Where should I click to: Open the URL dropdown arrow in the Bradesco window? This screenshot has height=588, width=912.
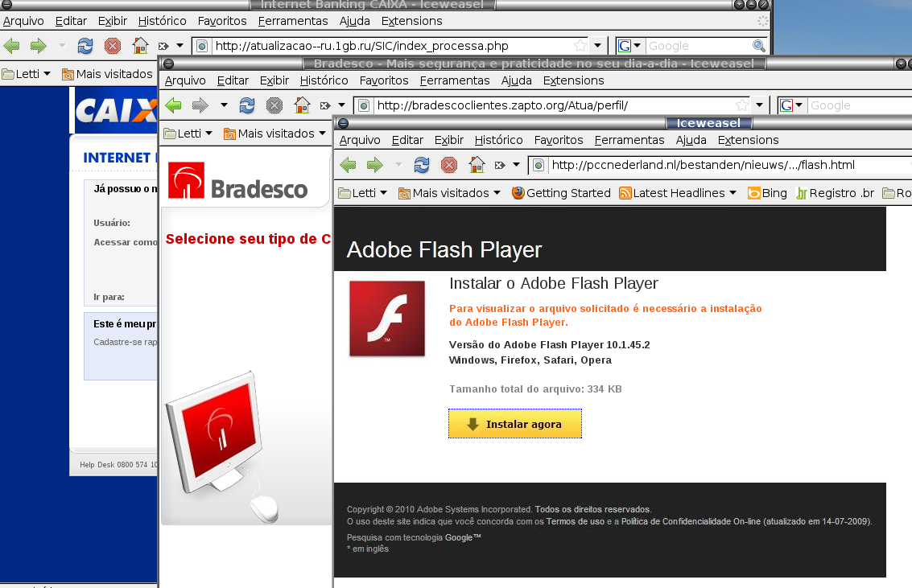click(760, 105)
